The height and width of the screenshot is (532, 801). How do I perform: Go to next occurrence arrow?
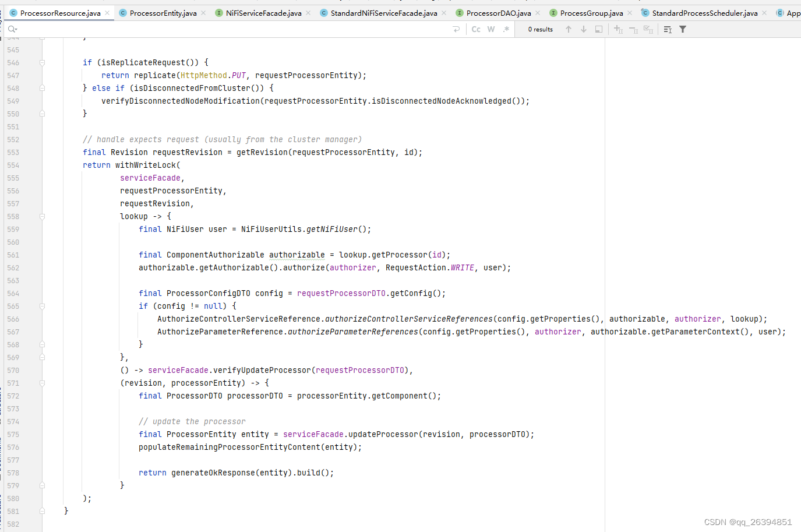pos(584,29)
